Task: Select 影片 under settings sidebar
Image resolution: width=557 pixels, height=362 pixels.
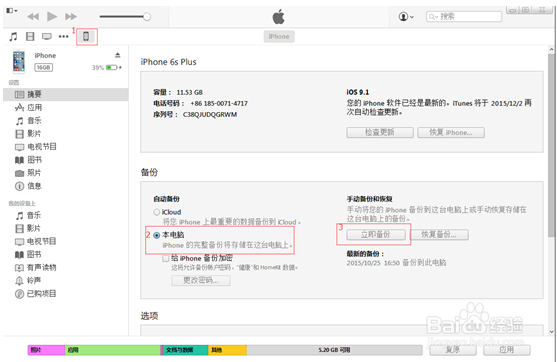Action: click(65, 134)
